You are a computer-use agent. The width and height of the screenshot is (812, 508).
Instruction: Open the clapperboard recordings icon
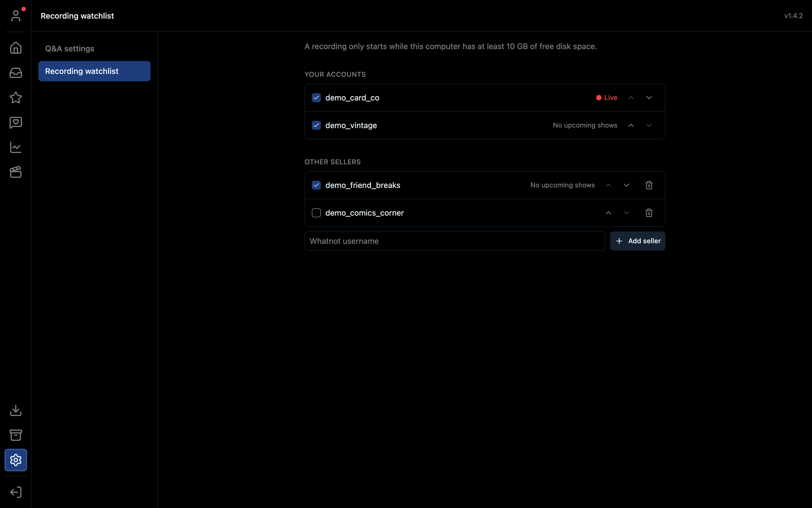pyautogui.click(x=16, y=172)
